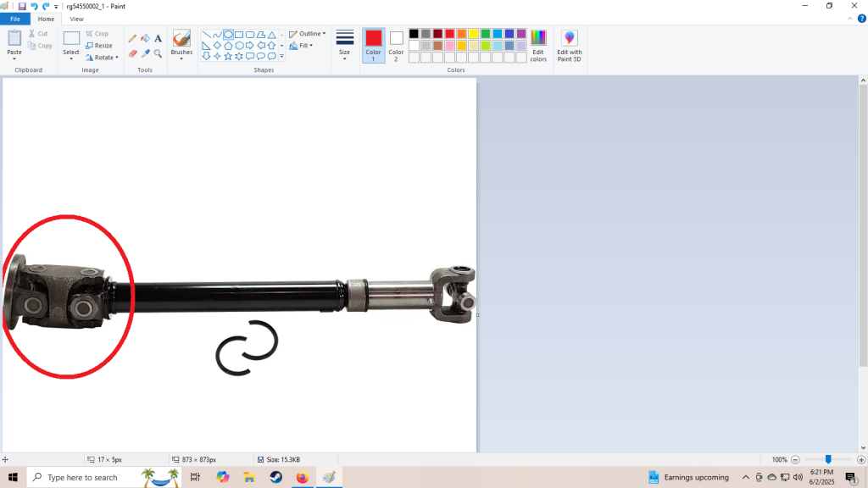This screenshot has width=868, height=488.
Task: Select the Fill with color bucket tool
Action: (145, 38)
